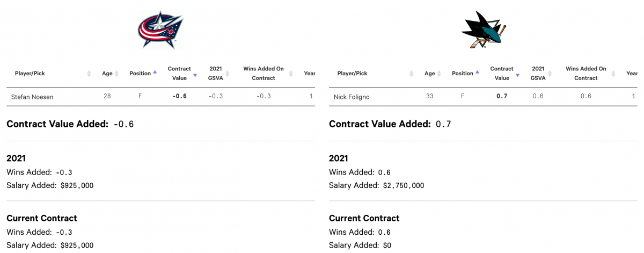Click the San Jose Sharks logo
The height and width of the screenshot is (253, 644).
[x=483, y=31]
